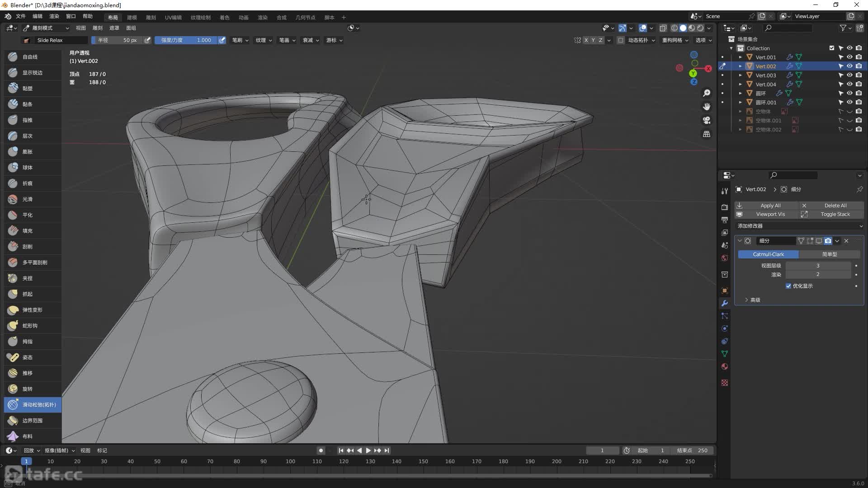
Task: Toggle radius pressure sensitivity pen icon
Action: tap(147, 40)
